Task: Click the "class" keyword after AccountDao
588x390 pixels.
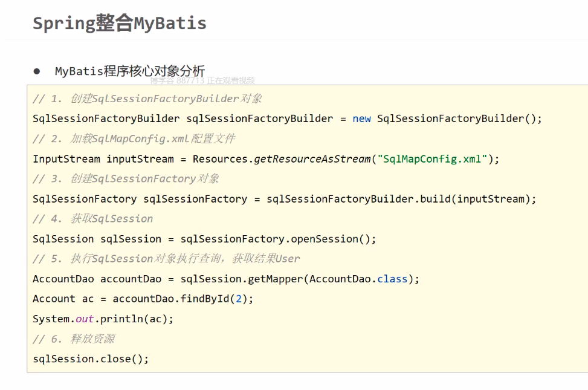Action: click(392, 279)
